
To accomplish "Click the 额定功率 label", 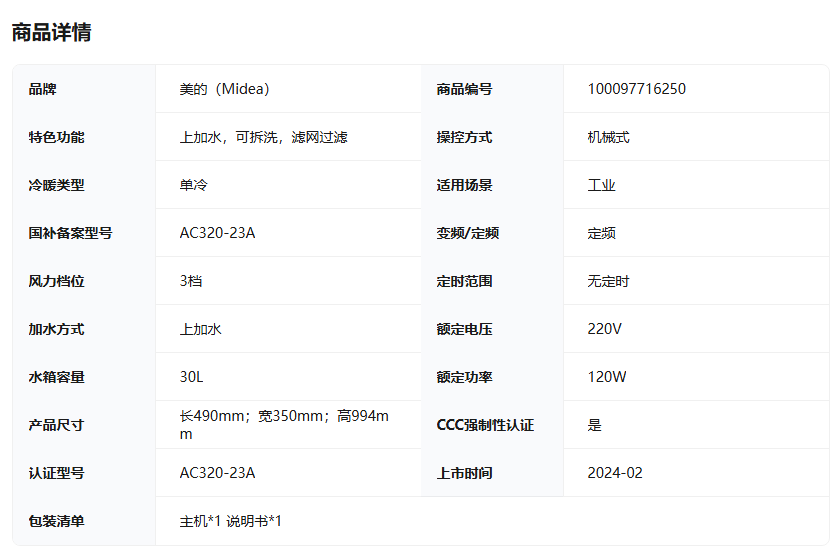I will click(x=464, y=377).
